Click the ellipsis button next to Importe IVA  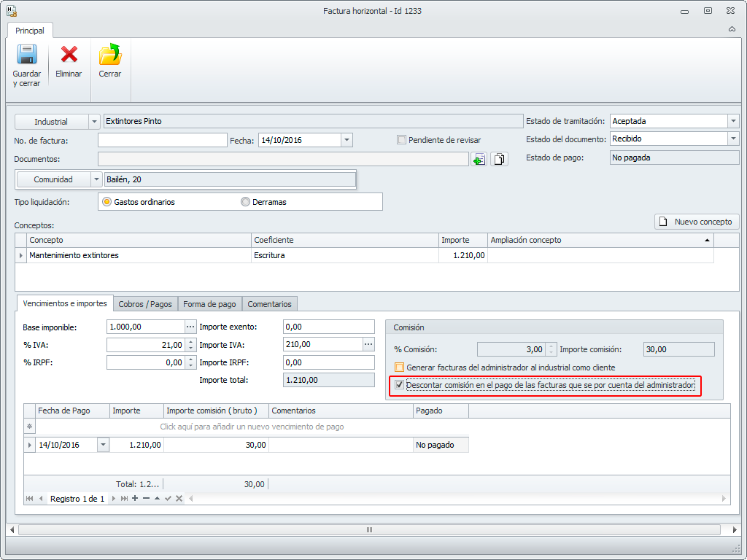click(368, 344)
